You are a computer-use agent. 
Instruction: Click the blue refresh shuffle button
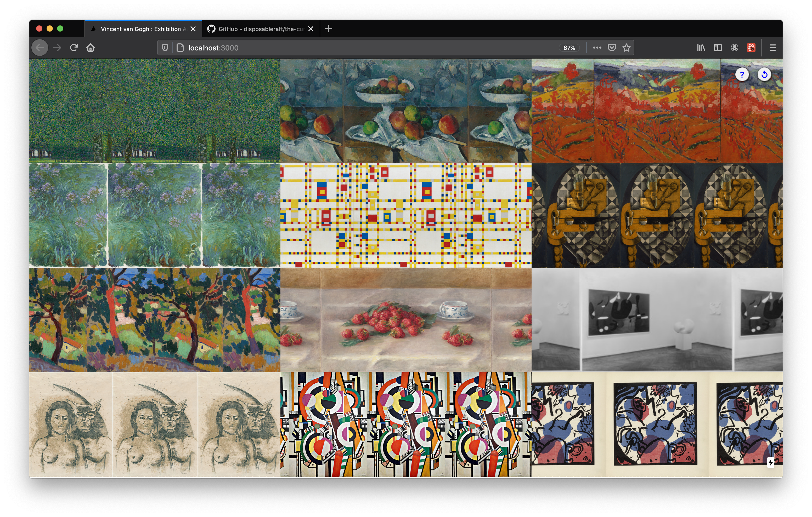click(x=764, y=74)
